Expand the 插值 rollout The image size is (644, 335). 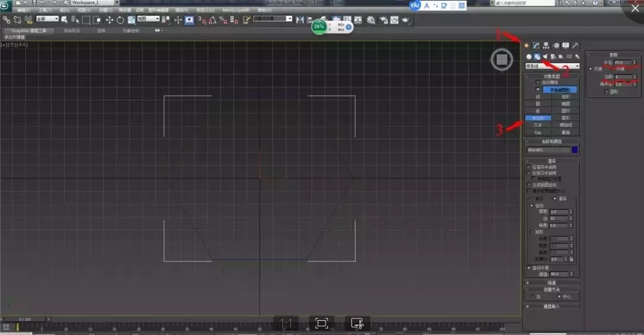point(552,283)
